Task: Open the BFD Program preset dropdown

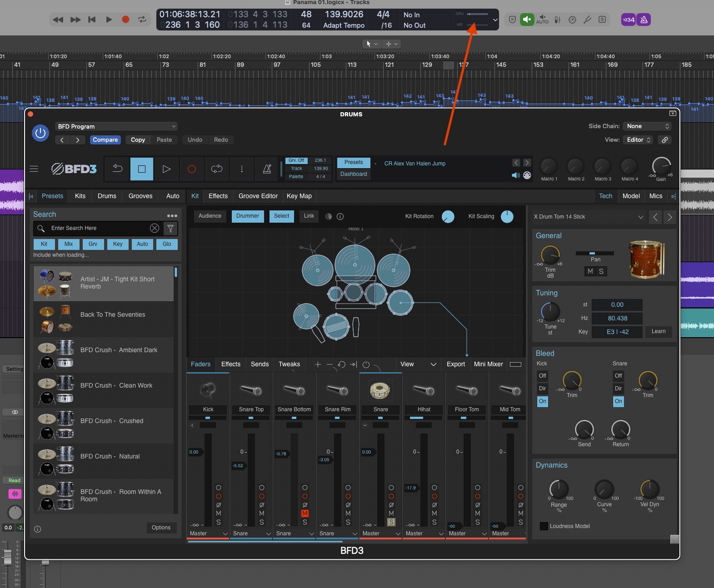Action: click(116, 126)
